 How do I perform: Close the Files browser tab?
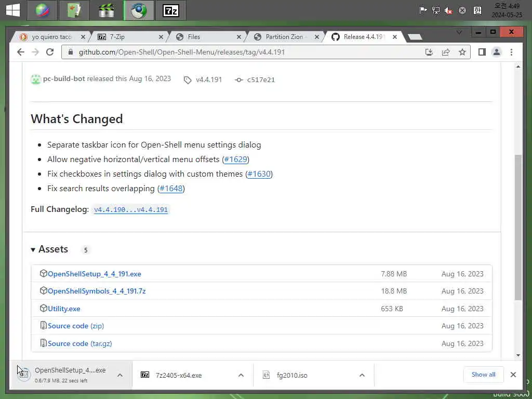click(x=239, y=37)
